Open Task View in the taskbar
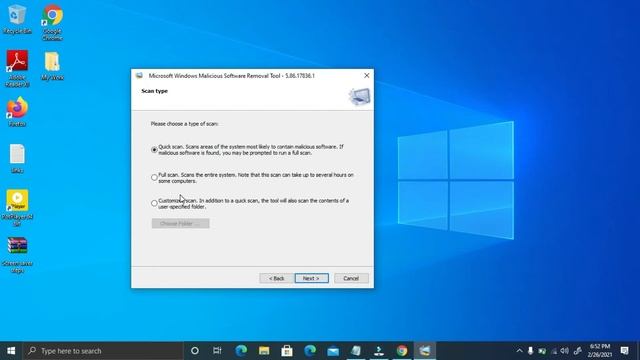Screen dimensions: 640x360 point(217,351)
